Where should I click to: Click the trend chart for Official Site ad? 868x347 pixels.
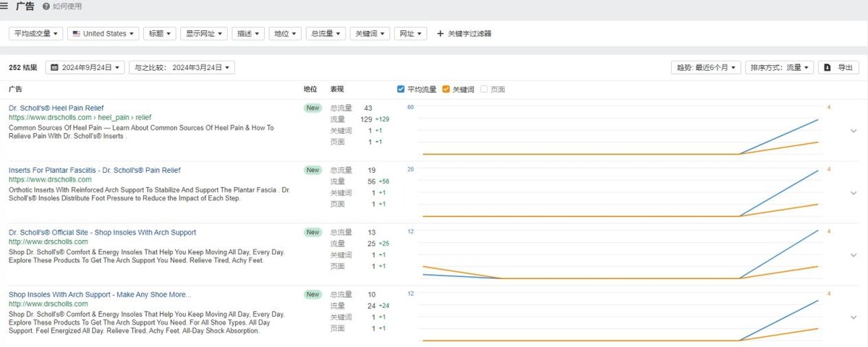(x=621, y=255)
